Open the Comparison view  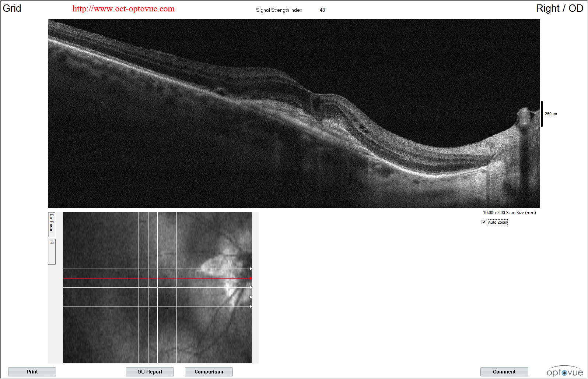(x=209, y=372)
